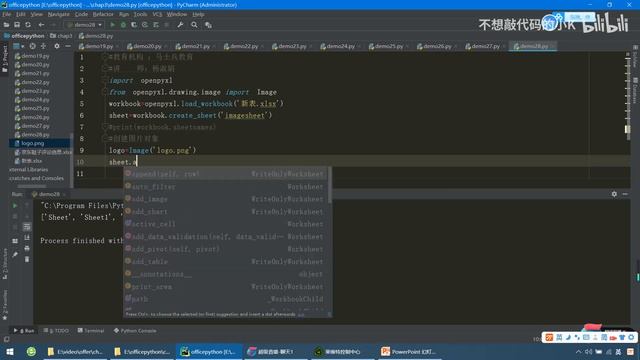Click the Profile icon in toolbar
Image resolution: width=640 pixels, height=360 pixels.
click(x=145, y=25)
